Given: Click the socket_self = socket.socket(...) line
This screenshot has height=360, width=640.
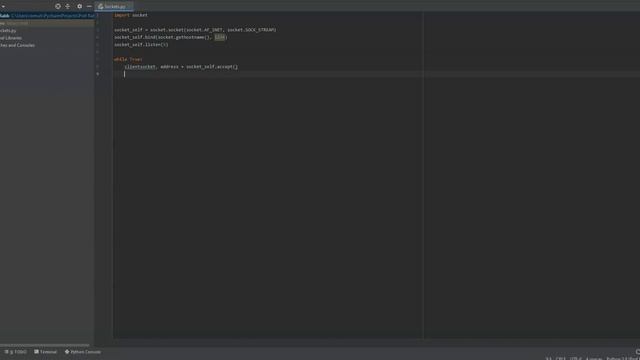Looking at the screenshot, I should [195, 30].
